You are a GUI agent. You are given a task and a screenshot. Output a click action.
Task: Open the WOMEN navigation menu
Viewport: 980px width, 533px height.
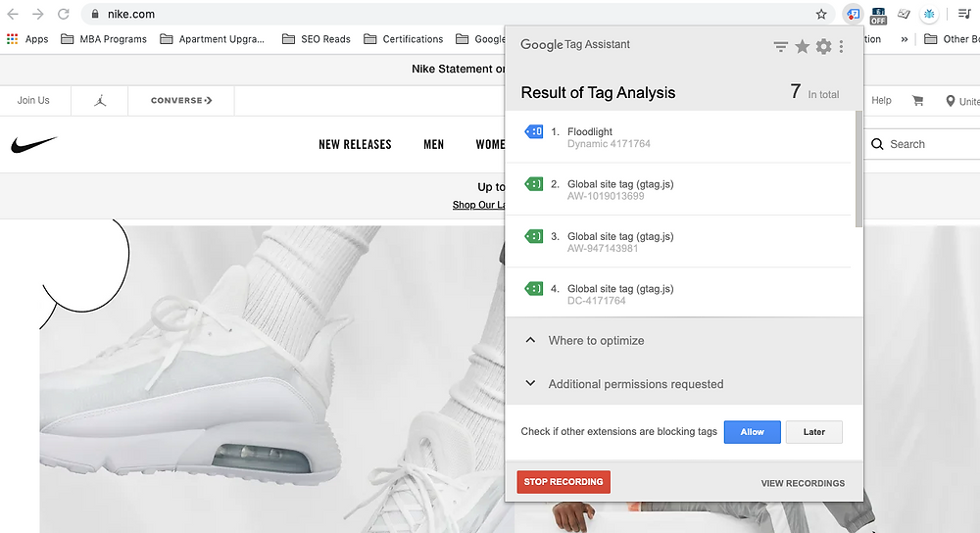(x=490, y=144)
